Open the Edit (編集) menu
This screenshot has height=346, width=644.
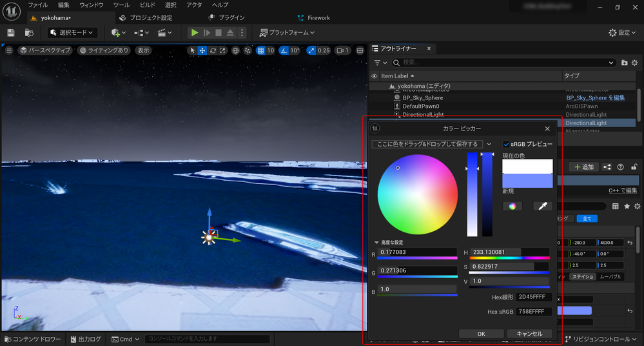point(64,5)
